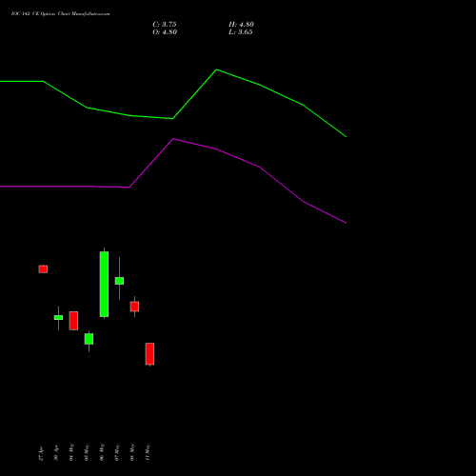
Task: Select the 04 May date label
Action: pyautogui.click(x=71, y=452)
